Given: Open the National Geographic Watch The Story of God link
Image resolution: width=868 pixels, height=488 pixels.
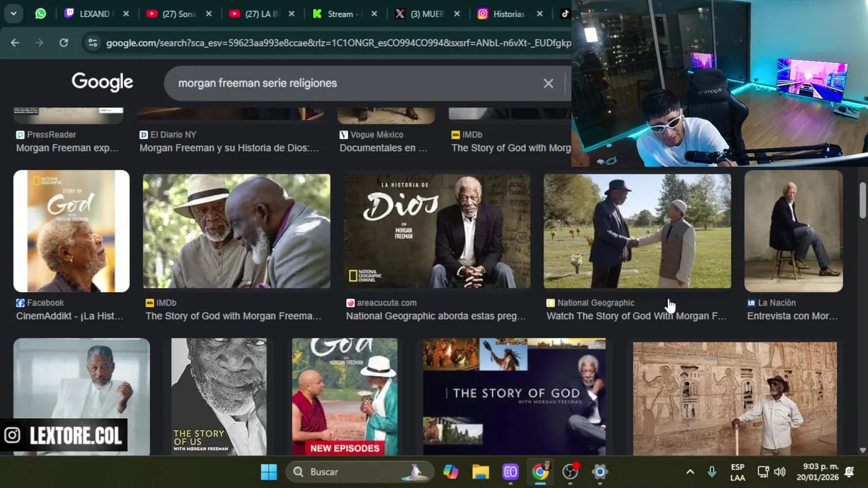Looking at the screenshot, I should [x=636, y=316].
